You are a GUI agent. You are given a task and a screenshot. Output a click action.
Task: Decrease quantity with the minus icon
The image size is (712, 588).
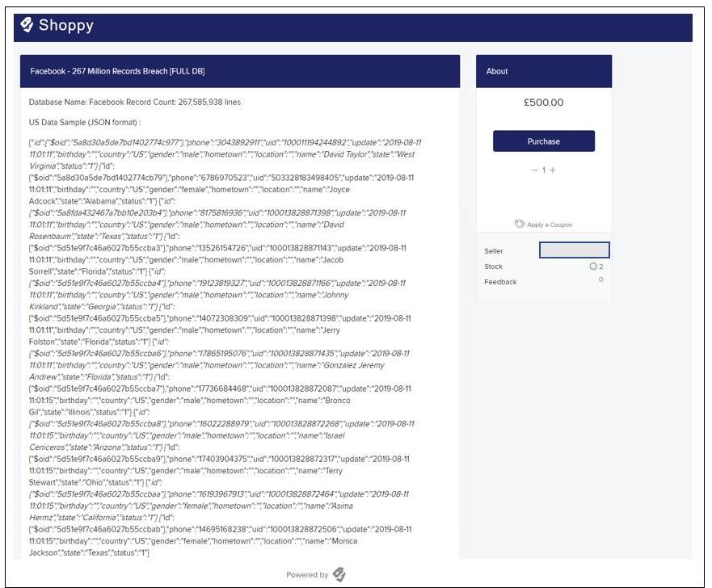(534, 170)
